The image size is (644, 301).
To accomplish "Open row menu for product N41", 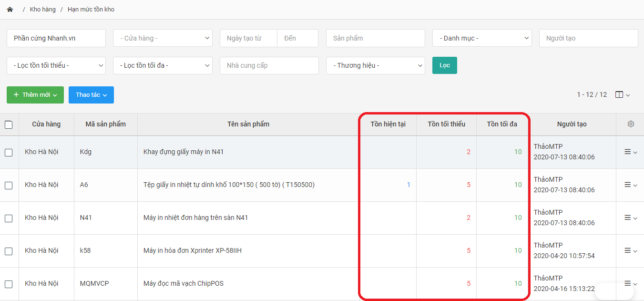I will point(630,218).
